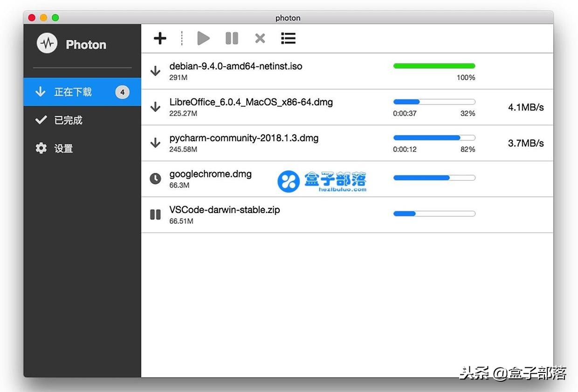Click down-arrow icon of debian-9.4.0 row
Screen dimensions: 578x392
tap(155, 71)
